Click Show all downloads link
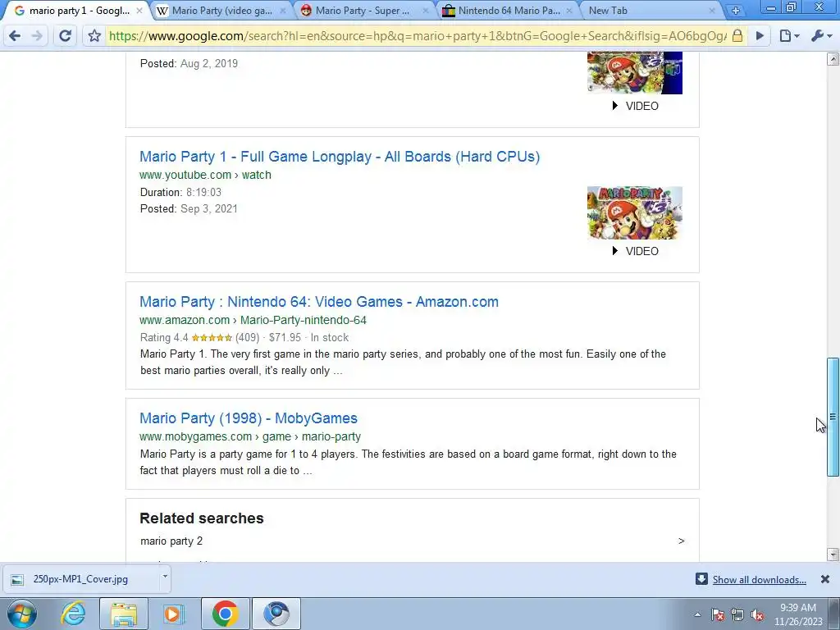 click(759, 580)
